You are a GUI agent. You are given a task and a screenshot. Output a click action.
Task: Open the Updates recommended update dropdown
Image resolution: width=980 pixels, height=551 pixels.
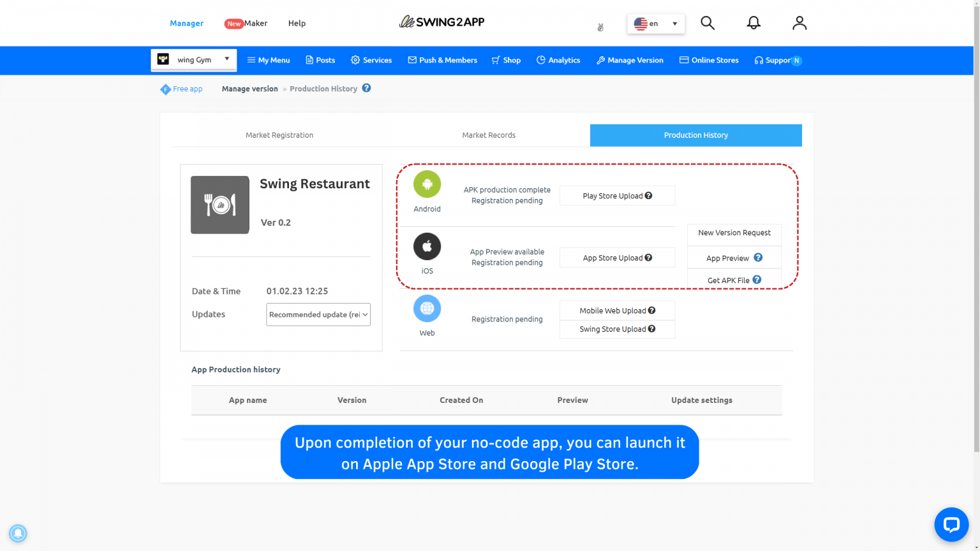318,314
